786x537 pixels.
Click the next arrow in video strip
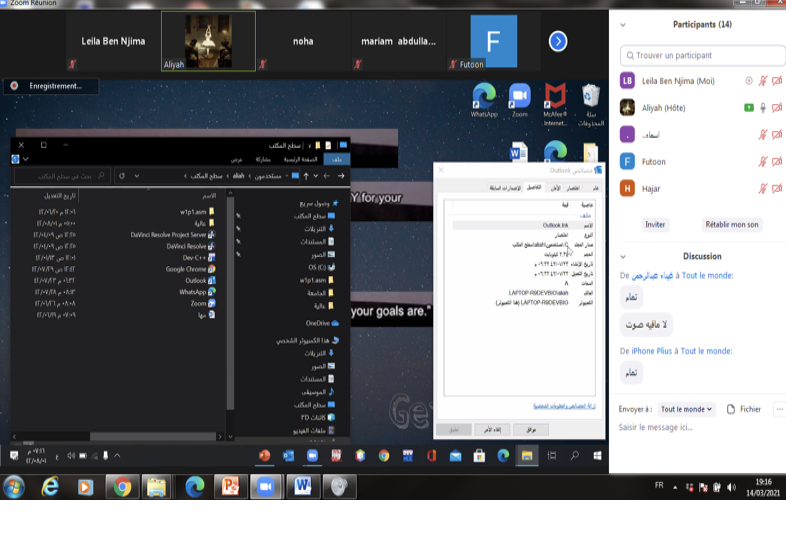point(558,41)
